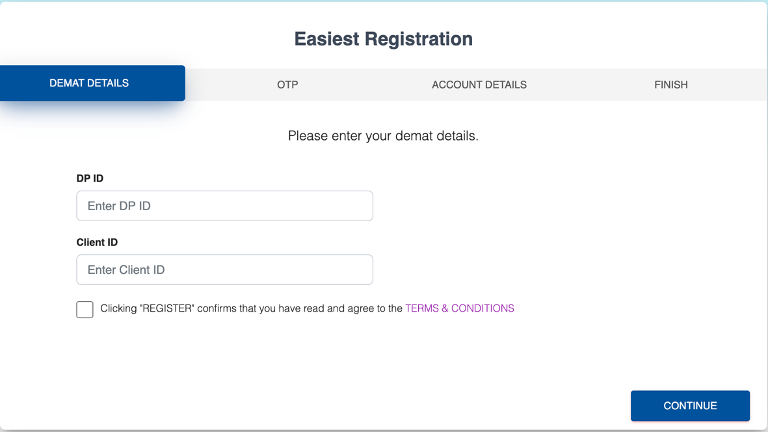This screenshot has width=768, height=432.
Task: Go to the FINISH step
Action: point(671,85)
